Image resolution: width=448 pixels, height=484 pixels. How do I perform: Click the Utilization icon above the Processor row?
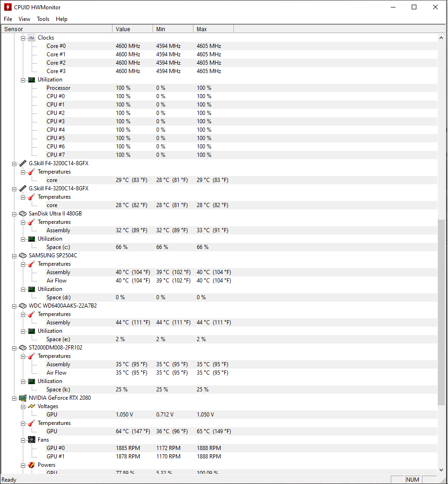32,80
